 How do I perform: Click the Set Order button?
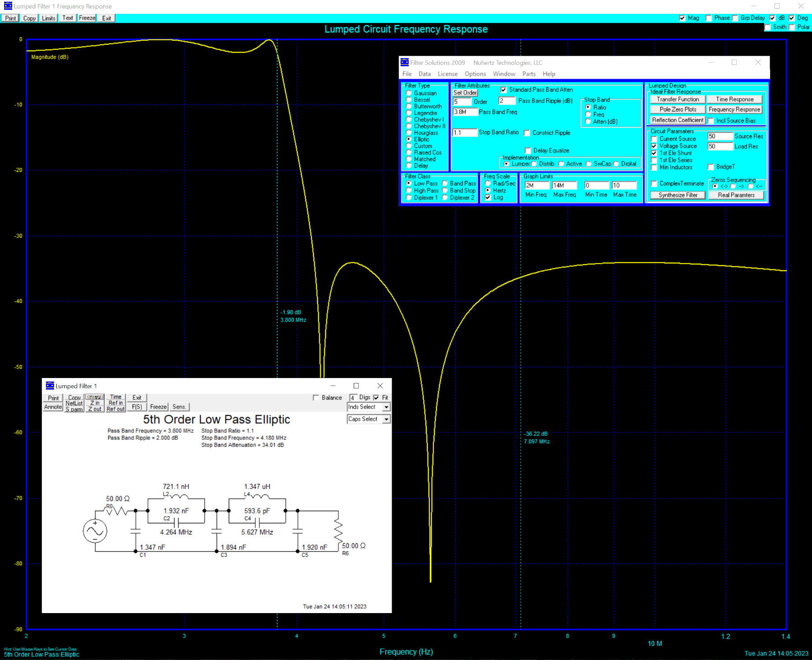tap(465, 93)
